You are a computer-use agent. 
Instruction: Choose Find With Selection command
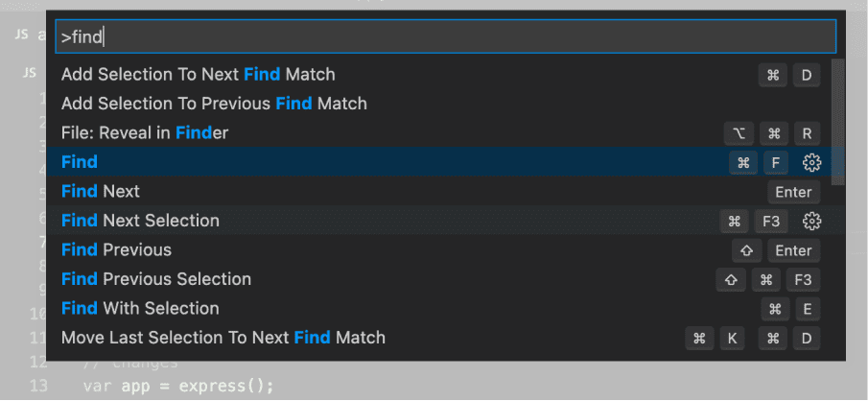coord(140,309)
